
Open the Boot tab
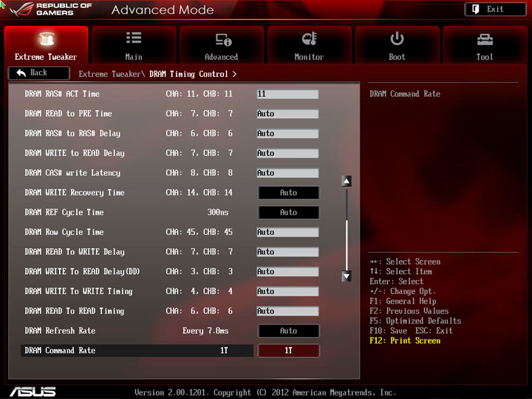[397, 45]
